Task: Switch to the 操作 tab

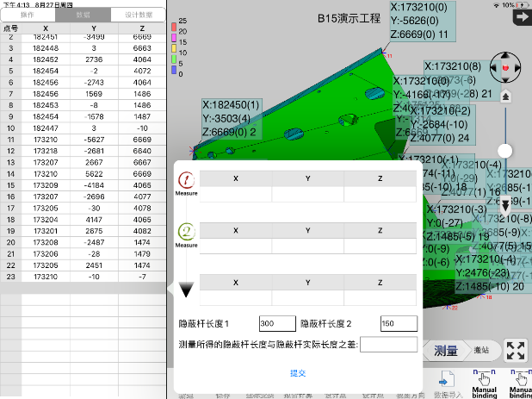Action: [x=28, y=15]
